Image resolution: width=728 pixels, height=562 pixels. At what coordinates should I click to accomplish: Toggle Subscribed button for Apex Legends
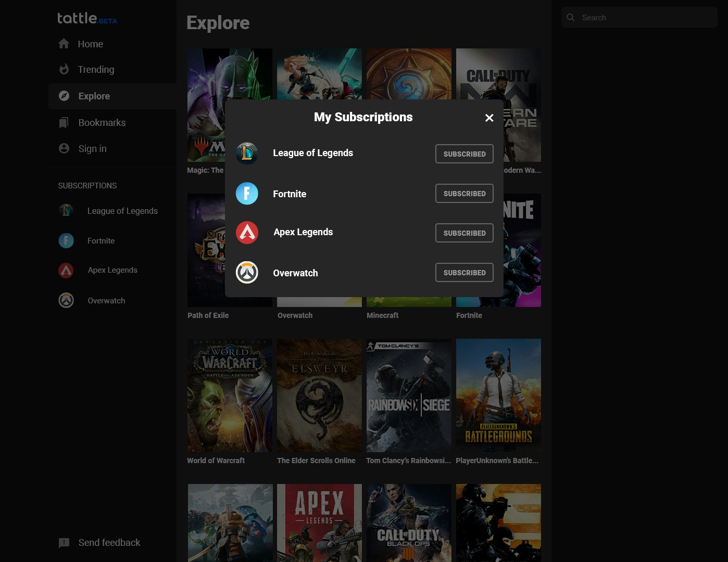point(465,233)
